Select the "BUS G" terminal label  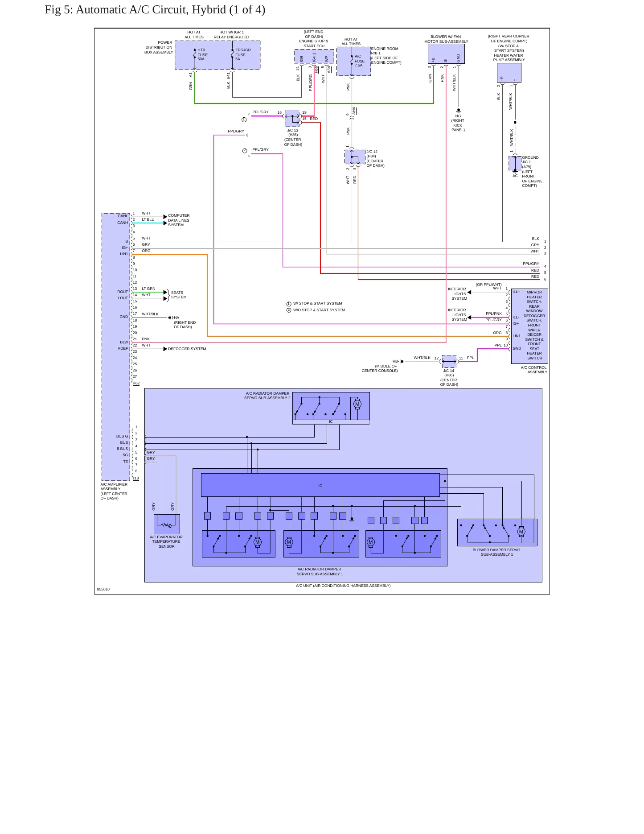122,436
